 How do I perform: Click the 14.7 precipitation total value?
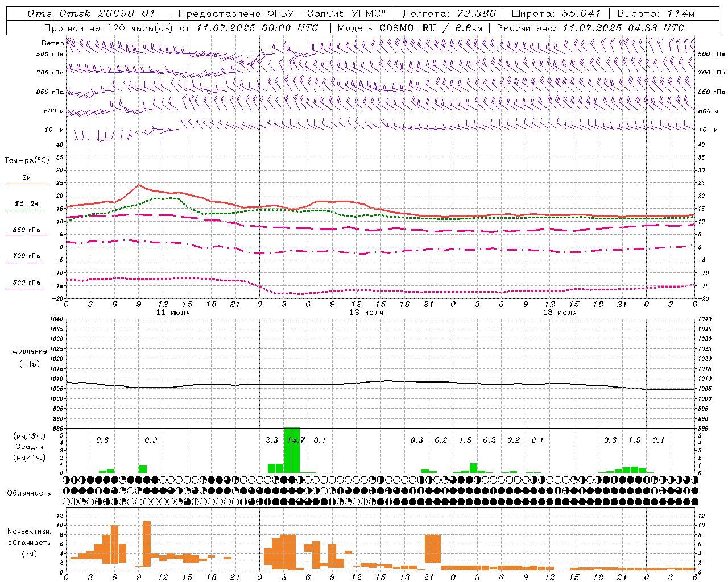tap(296, 440)
